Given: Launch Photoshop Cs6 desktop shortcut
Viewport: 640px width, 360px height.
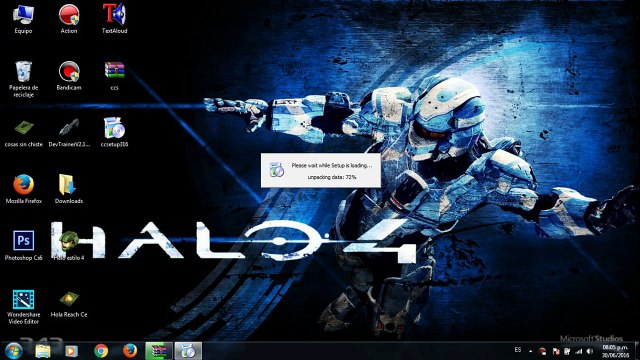Looking at the screenshot, I should click(24, 245).
